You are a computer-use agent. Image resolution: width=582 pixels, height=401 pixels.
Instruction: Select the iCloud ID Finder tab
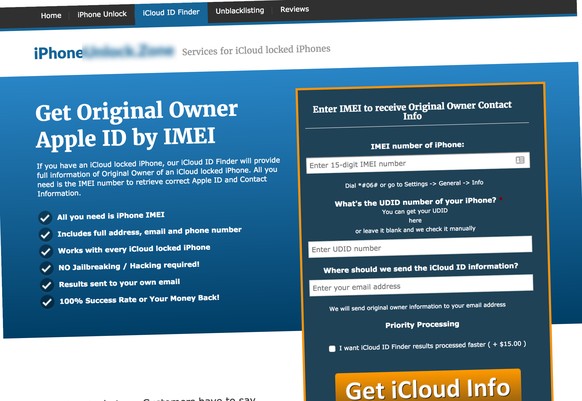171,12
